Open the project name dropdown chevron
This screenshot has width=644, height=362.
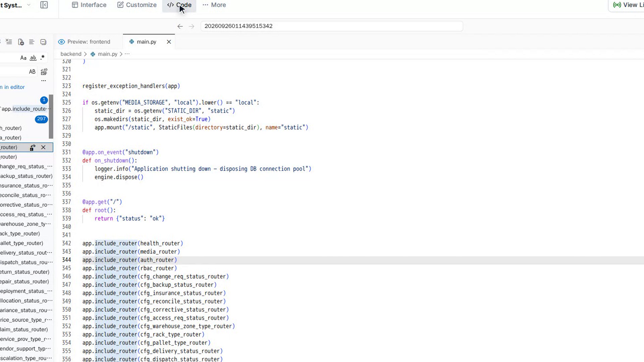[x=29, y=5]
